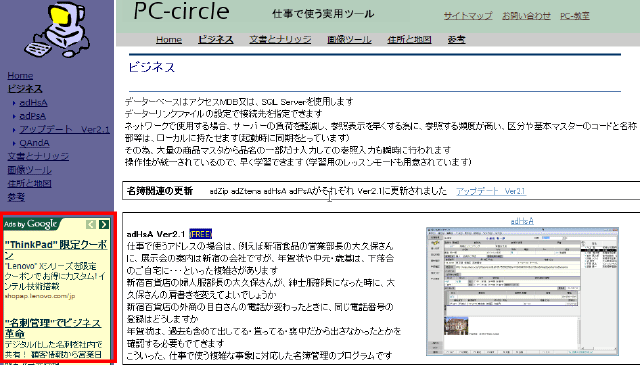Show previous Google ad arrow
This screenshot has width=640, height=365.
91,224
